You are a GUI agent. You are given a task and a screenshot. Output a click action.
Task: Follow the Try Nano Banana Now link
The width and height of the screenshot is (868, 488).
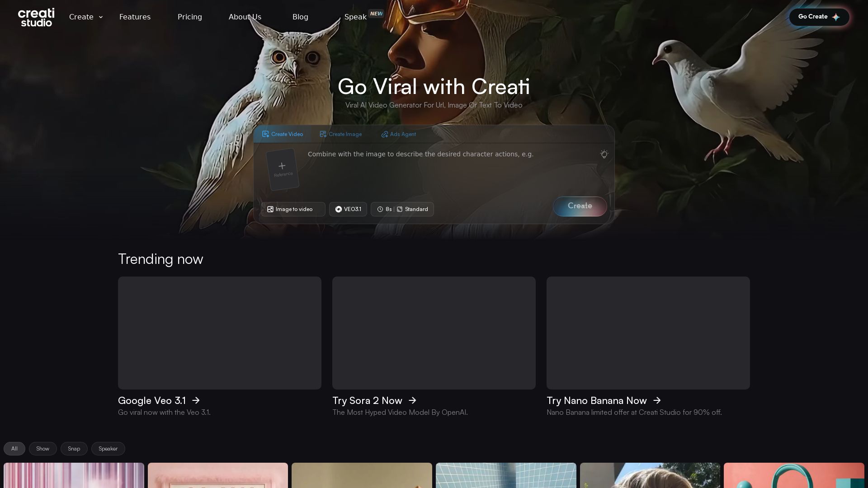tap(604, 401)
